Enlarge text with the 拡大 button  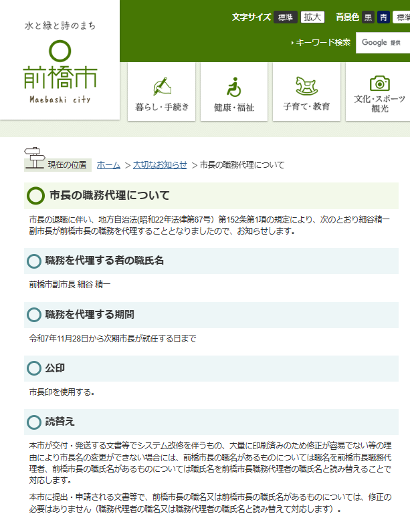point(312,17)
